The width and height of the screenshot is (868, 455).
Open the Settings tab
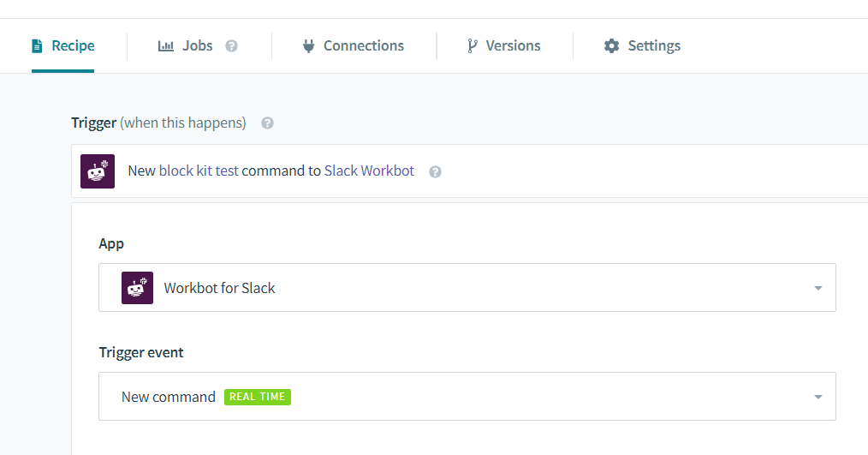click(642, 45)
